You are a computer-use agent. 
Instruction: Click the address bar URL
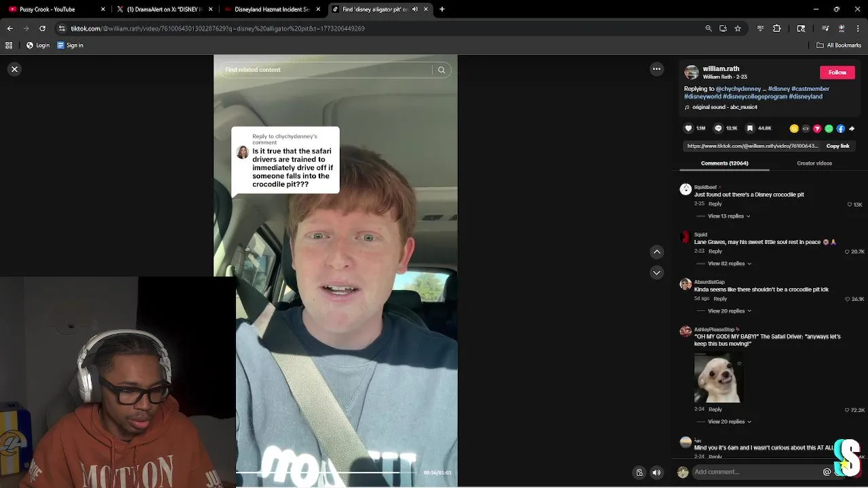click(218, 28)
